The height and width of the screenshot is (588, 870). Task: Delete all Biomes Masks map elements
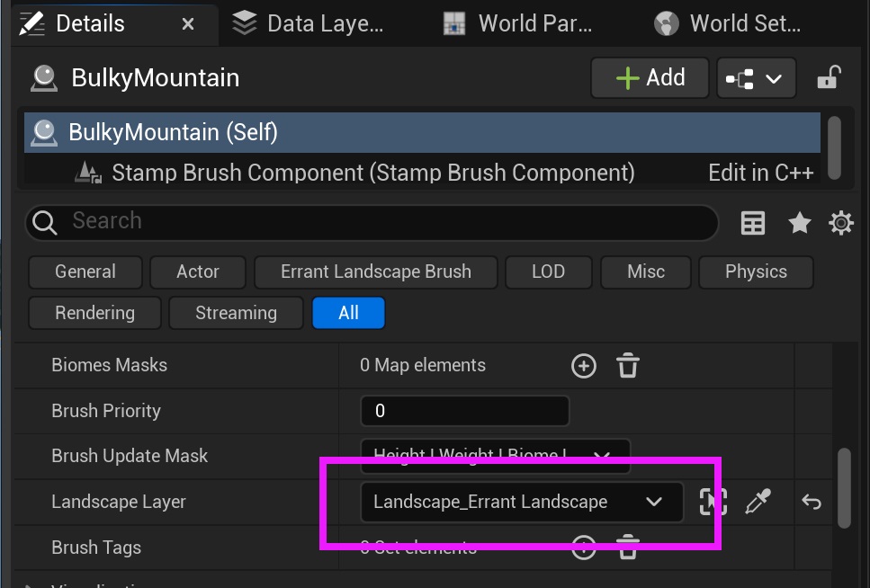click(627, 366)
